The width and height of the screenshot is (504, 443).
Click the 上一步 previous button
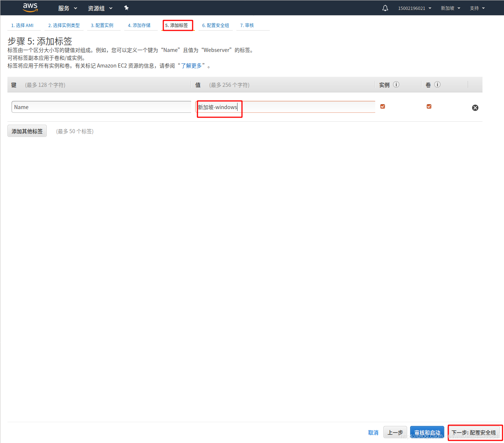(x=395, y=432)
